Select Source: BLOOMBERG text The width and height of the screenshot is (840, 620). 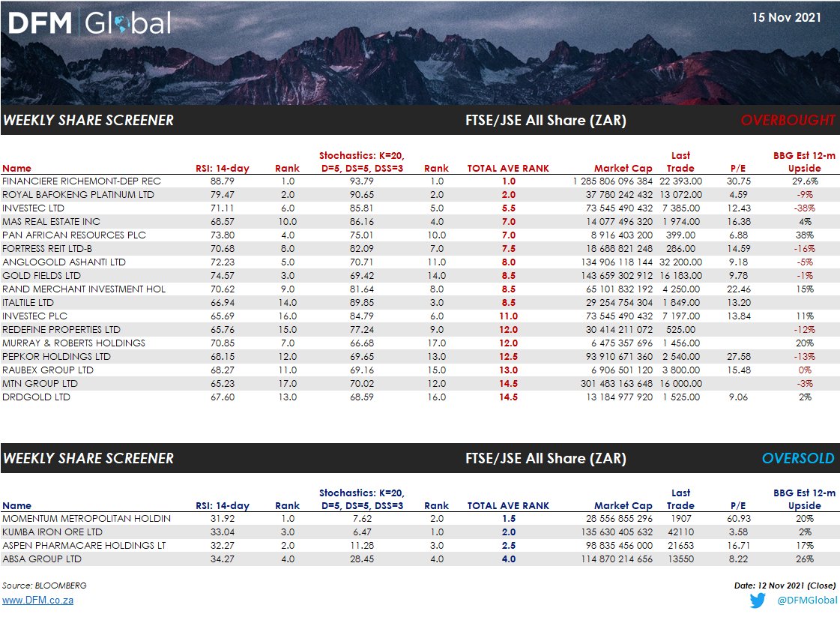pyautogui.click(x=44, y=586)
